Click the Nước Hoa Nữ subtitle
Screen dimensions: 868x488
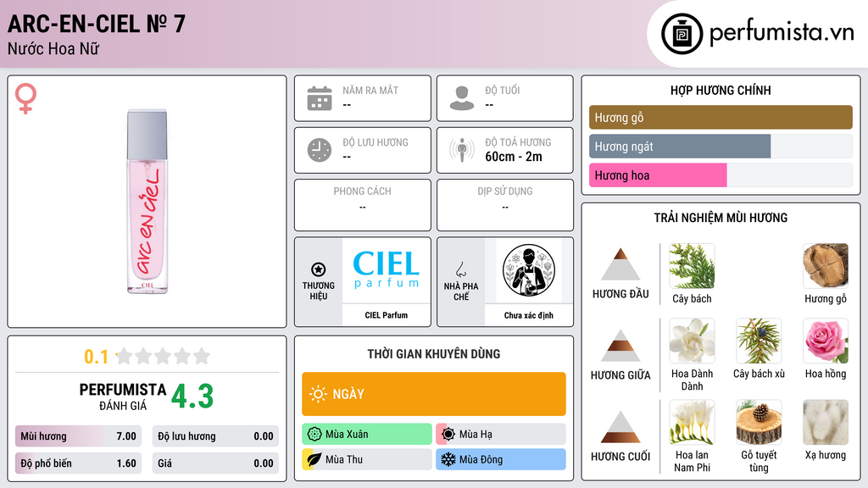click(x=53, y=48)
